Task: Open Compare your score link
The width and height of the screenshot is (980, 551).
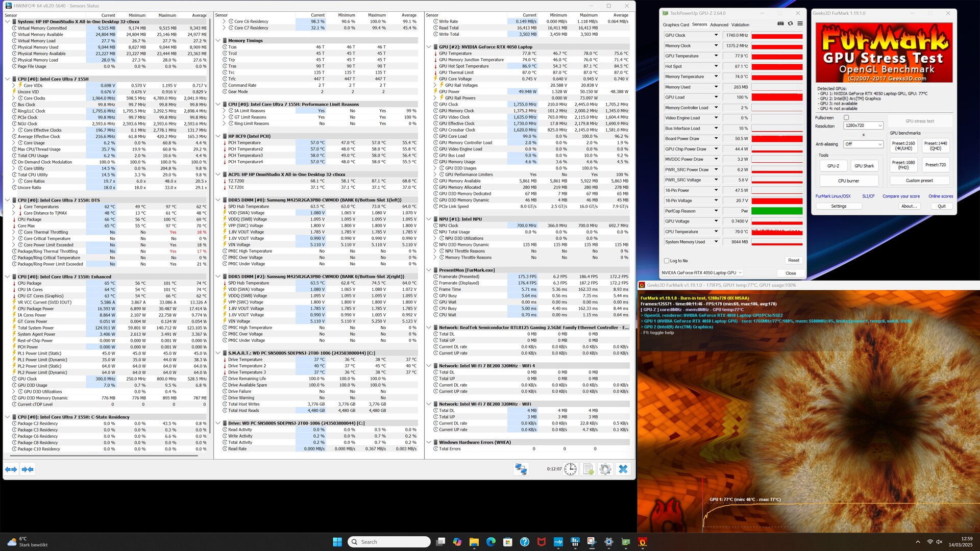Action: (x=901, y=196)
